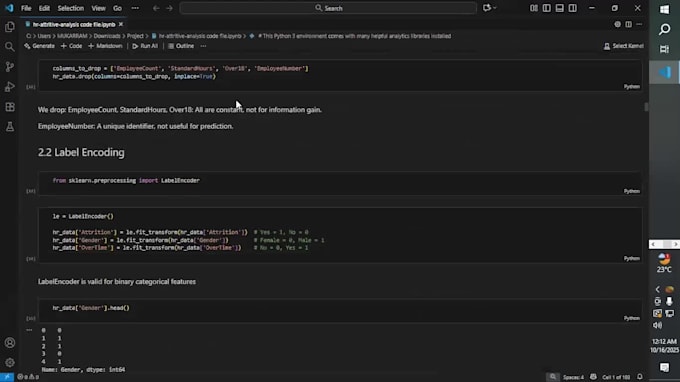Screen dimensions: 680x382
Task: Add a new Markdown cell
Action: pos(105,46)
